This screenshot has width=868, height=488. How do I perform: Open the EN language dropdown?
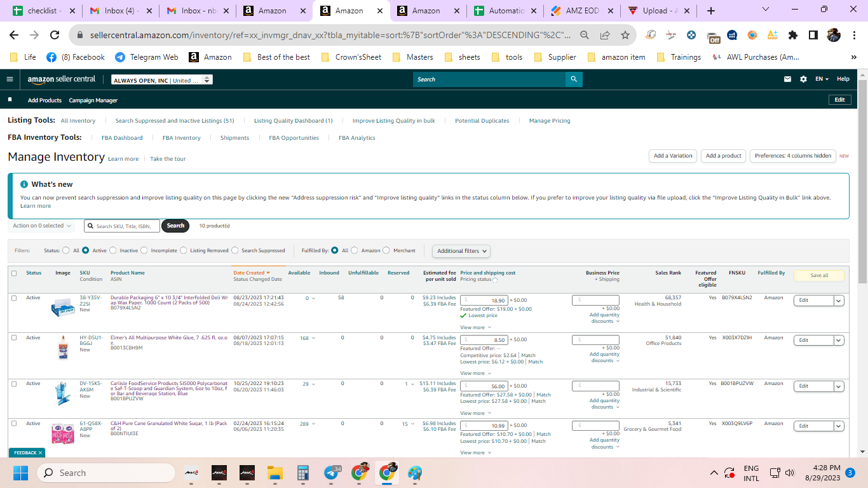pyautogui.click(x=822, y=79)
